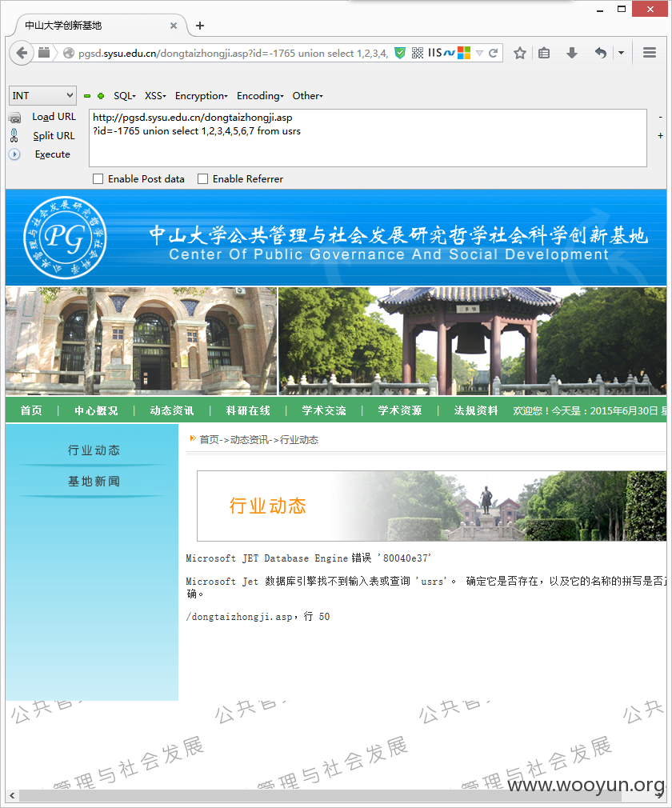Click the QR code icon in address bar
The image size is (672, 808).
[418, 53]
